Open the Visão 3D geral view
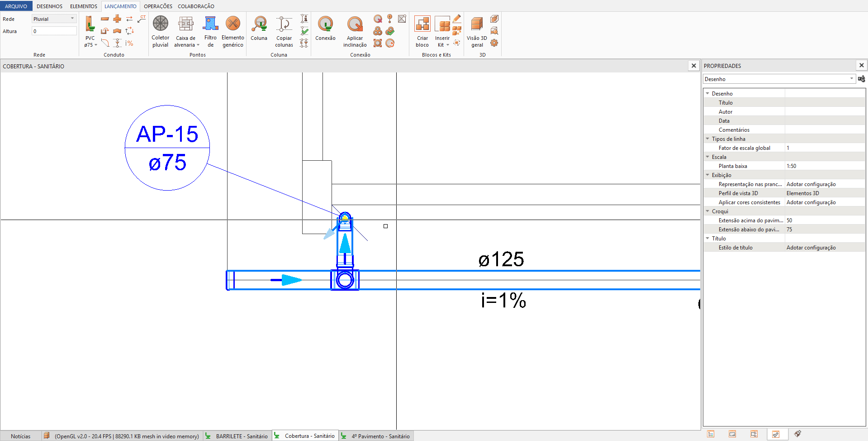The width and height of the screenshot is (868, 441). (x=477, y=31)
